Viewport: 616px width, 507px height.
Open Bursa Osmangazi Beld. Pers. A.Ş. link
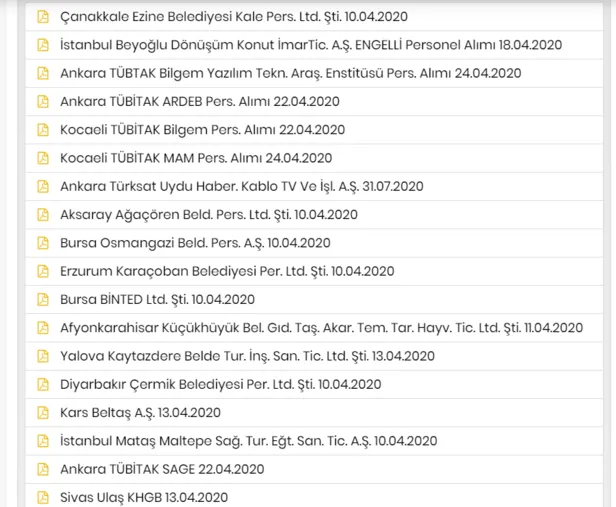(x=195, y=243)
